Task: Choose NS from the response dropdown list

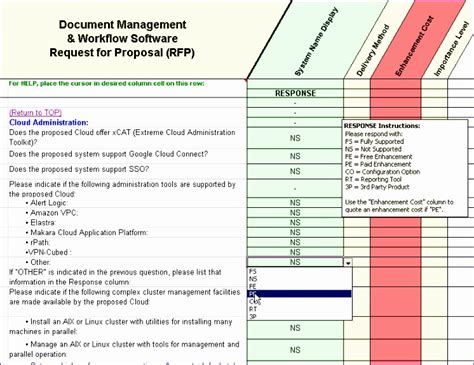Action: pyautogui.click(x=299, y=279)
